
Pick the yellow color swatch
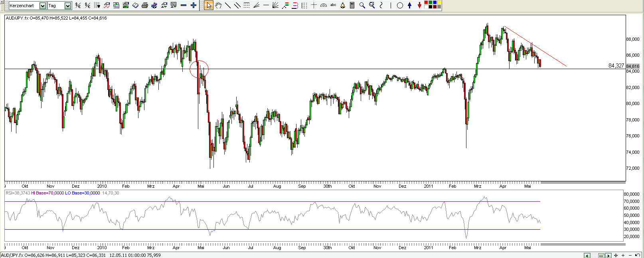tap(439, 2)
